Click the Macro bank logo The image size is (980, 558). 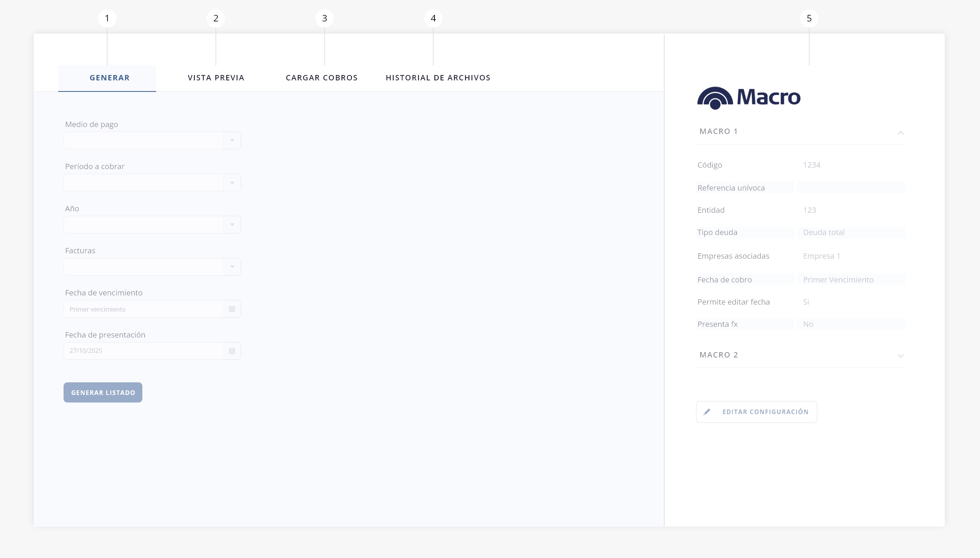pos(748,98)
